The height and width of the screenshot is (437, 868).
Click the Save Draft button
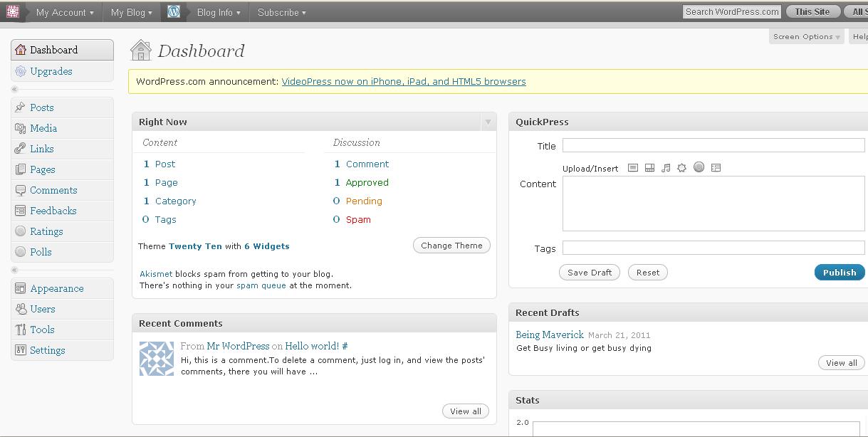[x=590, y=273]
